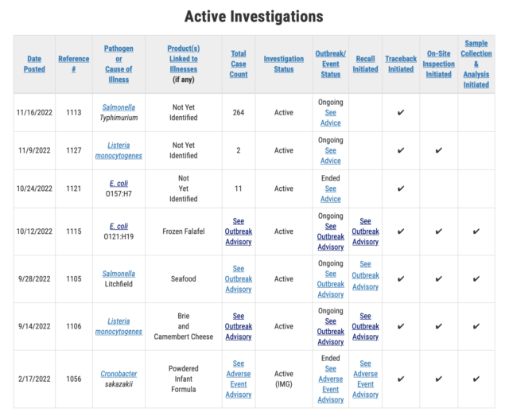Open Listeria monocytogenes link in row 1106

click(119, 326)
